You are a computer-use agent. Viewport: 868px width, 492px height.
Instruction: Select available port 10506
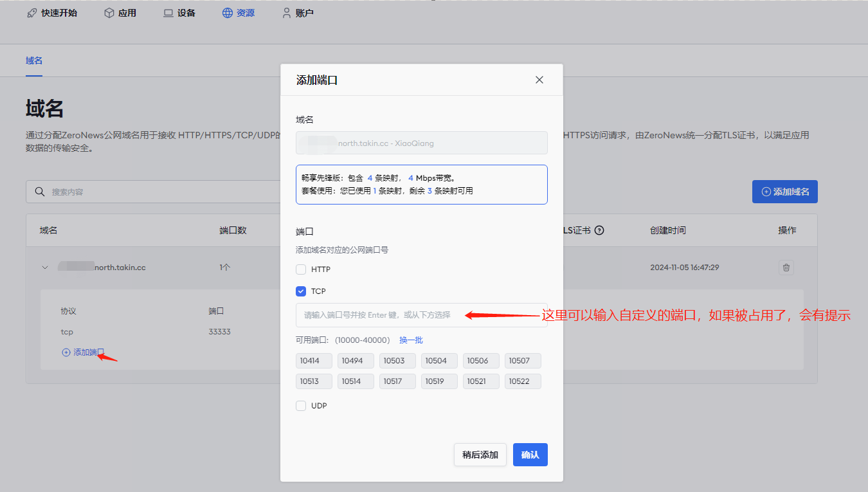tap(482, 361)
